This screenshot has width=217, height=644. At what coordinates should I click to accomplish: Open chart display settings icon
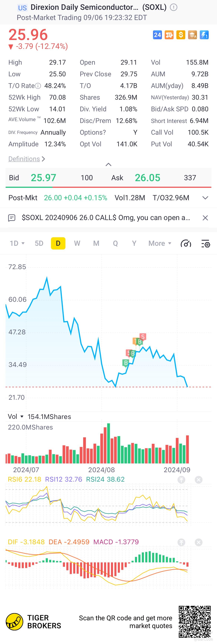pos(206,243)
